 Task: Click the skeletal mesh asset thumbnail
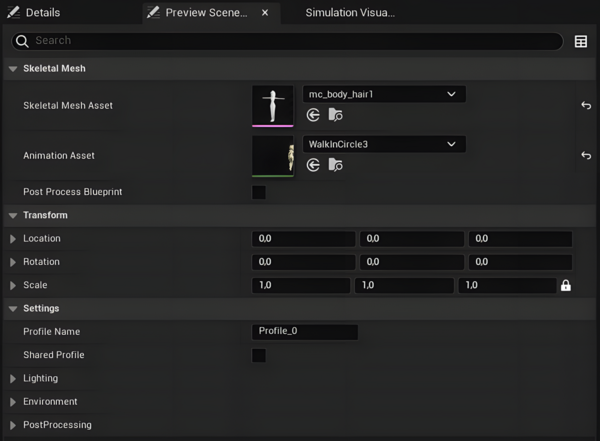273,106
